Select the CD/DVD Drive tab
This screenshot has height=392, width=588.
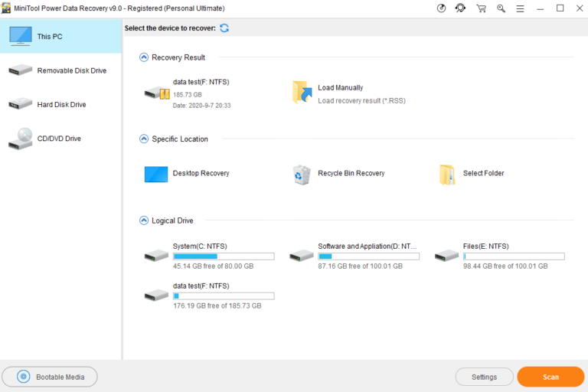(x=60, y=139)
